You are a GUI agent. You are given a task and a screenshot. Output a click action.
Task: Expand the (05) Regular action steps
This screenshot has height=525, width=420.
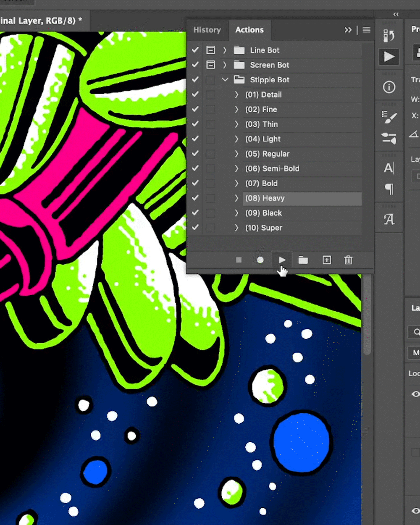(x=236, y=154)
